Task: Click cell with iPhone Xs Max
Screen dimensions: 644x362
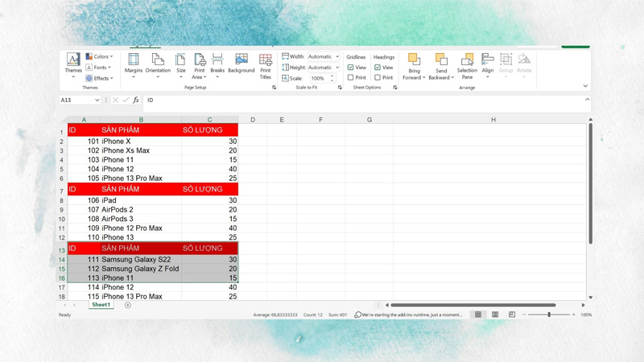Action: pos(141,150)
